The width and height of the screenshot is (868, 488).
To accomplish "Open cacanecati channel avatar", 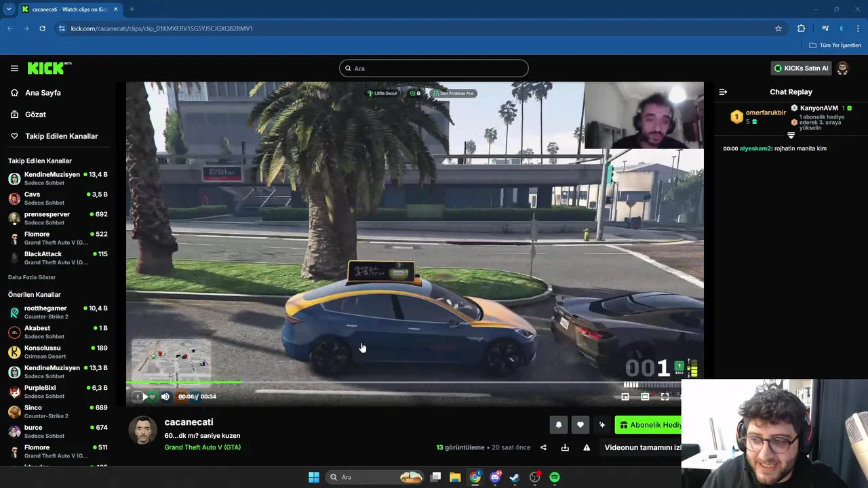I will point(142,430).
